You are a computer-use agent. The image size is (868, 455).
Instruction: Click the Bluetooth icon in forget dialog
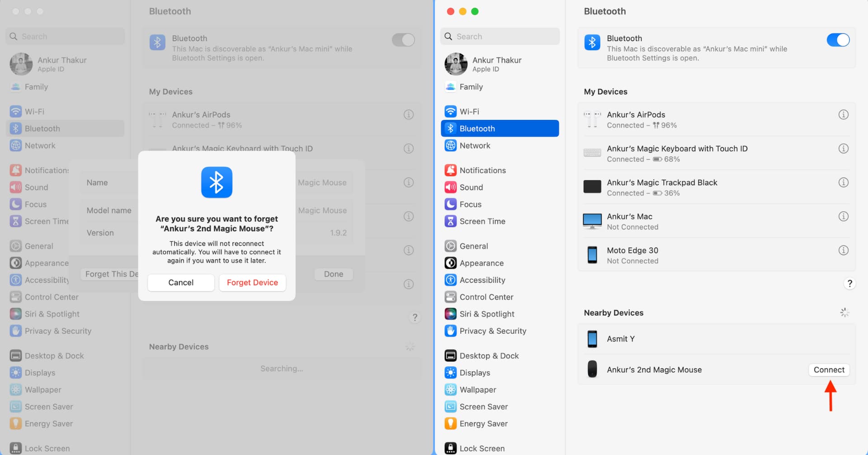pos(217,182)
